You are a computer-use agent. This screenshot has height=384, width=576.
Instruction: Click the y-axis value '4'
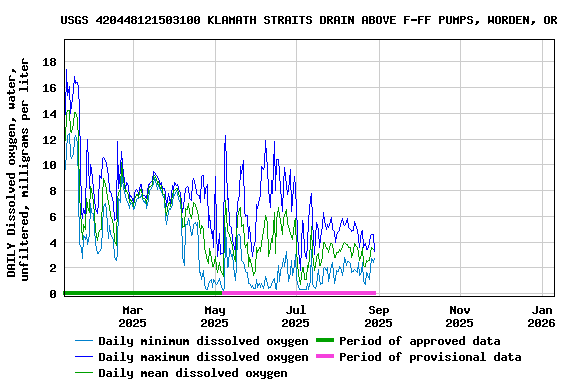pos(53,243)
